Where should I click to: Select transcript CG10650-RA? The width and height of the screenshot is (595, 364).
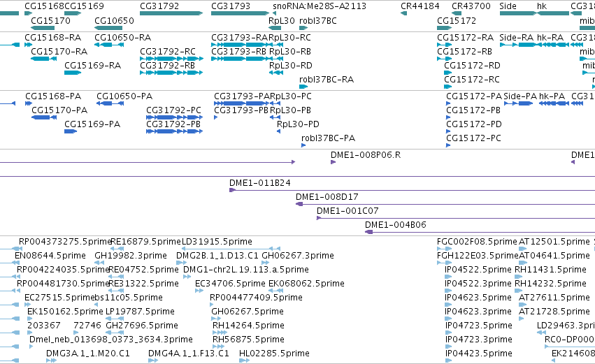coord(109,45)
